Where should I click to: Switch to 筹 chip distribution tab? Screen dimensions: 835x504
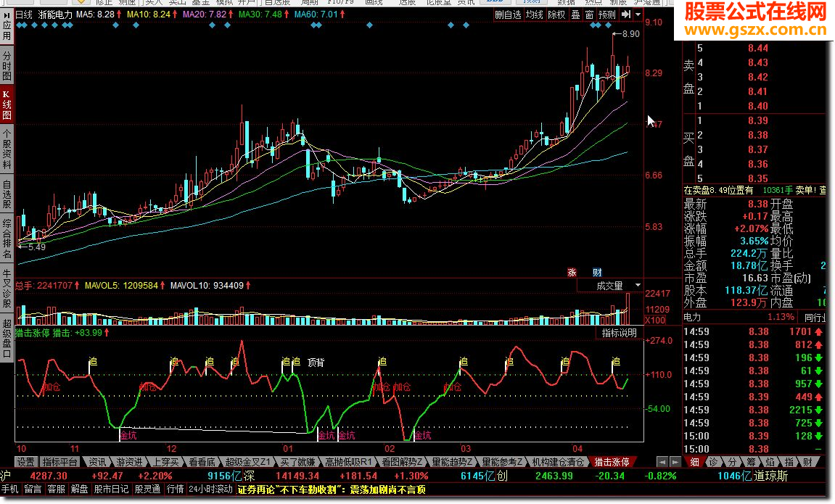click(751, 462)
